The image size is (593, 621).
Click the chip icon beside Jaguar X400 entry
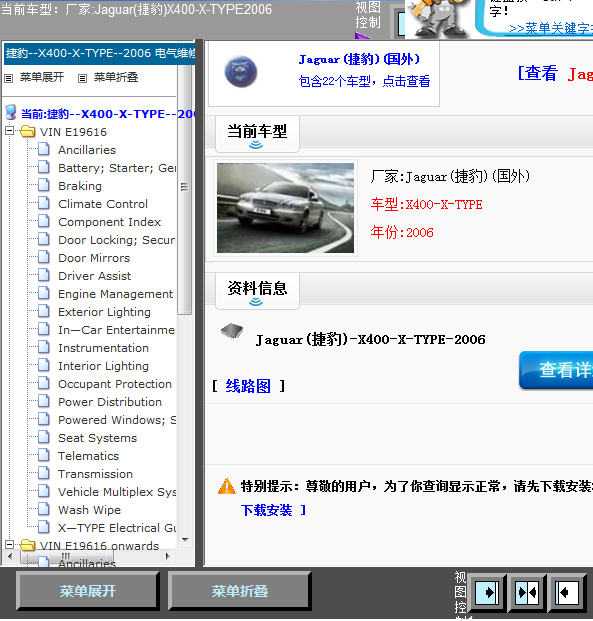point(232,331)
